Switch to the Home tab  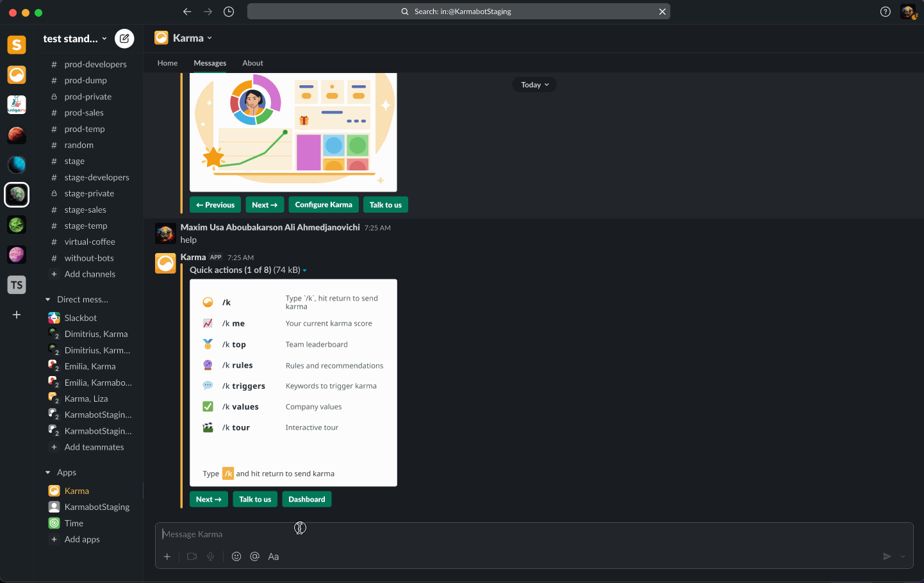tap(167, 63)
